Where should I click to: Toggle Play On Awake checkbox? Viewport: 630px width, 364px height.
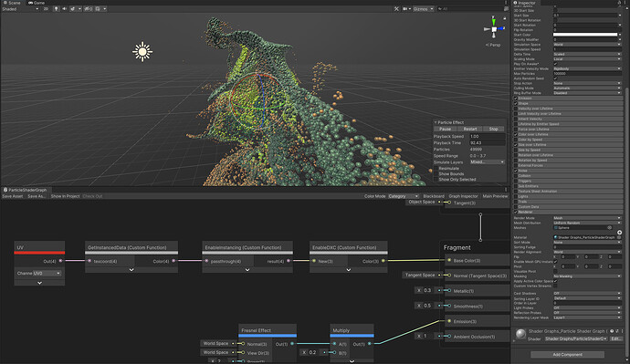(x=556, y=64)
